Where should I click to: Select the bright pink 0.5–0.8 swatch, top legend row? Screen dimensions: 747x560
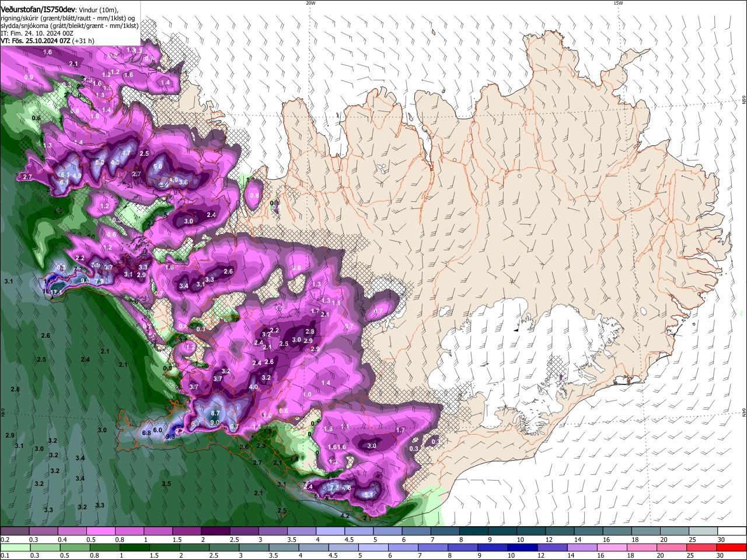click(100, 531)
